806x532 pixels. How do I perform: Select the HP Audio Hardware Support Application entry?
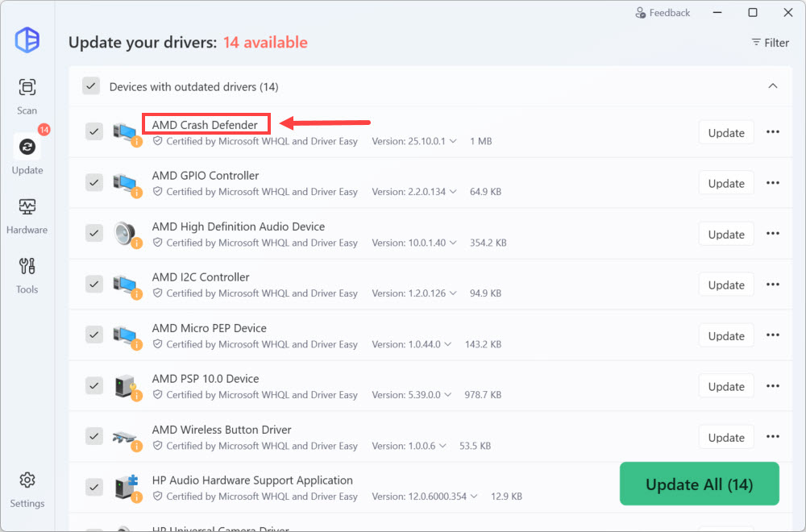(252, 480)
